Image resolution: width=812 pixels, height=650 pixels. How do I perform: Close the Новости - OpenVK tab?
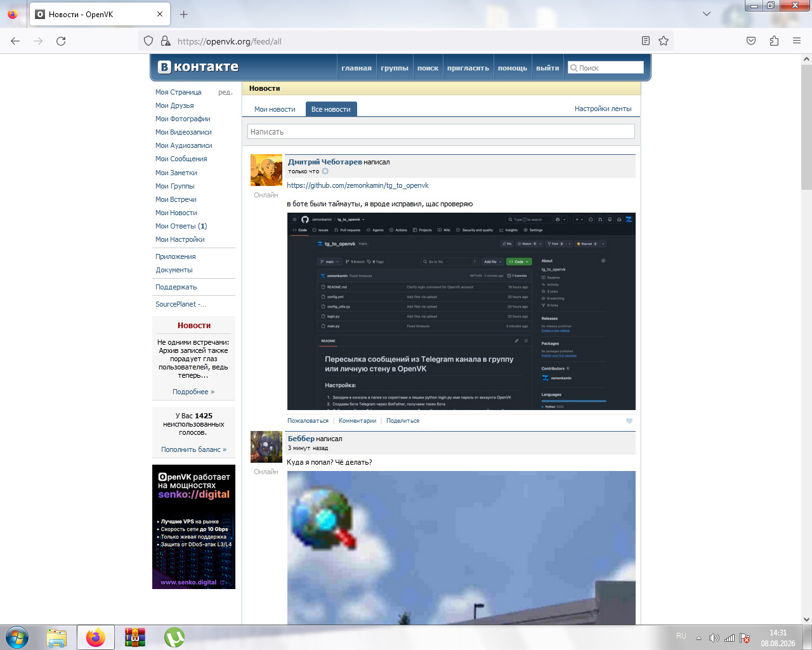(x=160, y=14)
